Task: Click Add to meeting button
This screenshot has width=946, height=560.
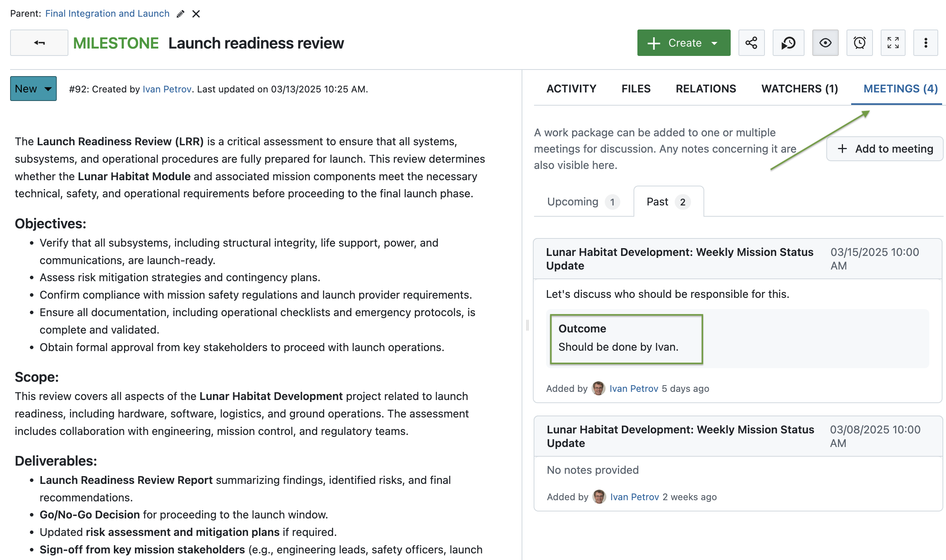Action: (x=885, y=149)
